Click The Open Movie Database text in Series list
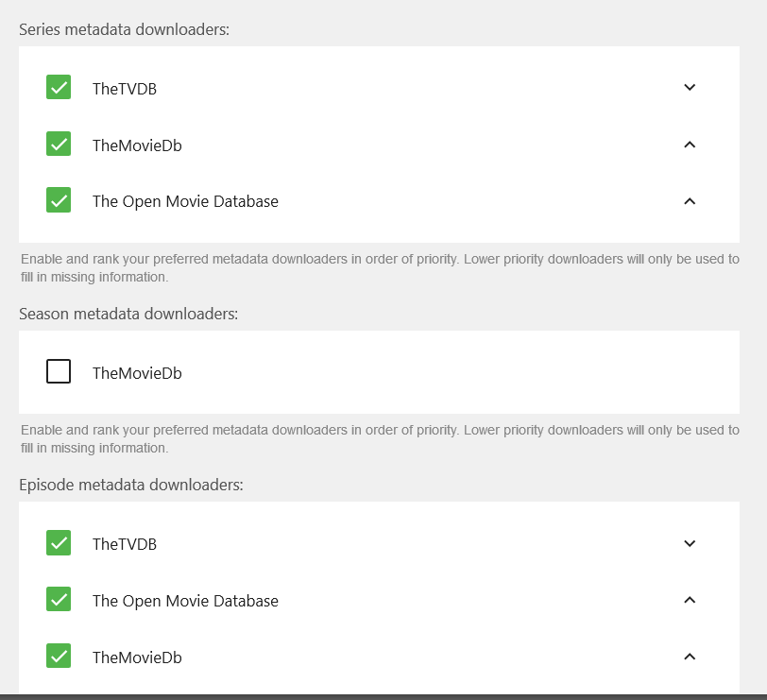 pos(185,201)
